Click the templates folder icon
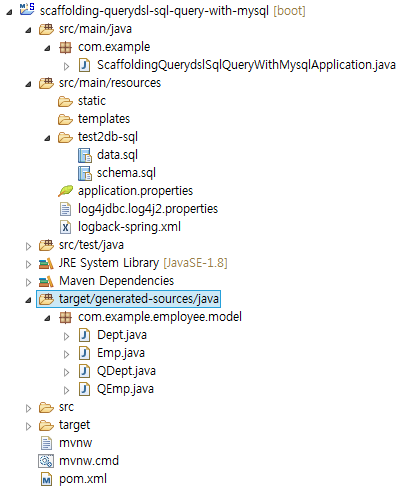The height and width of the screenshot is (488, 405). (x=65, y=119)
